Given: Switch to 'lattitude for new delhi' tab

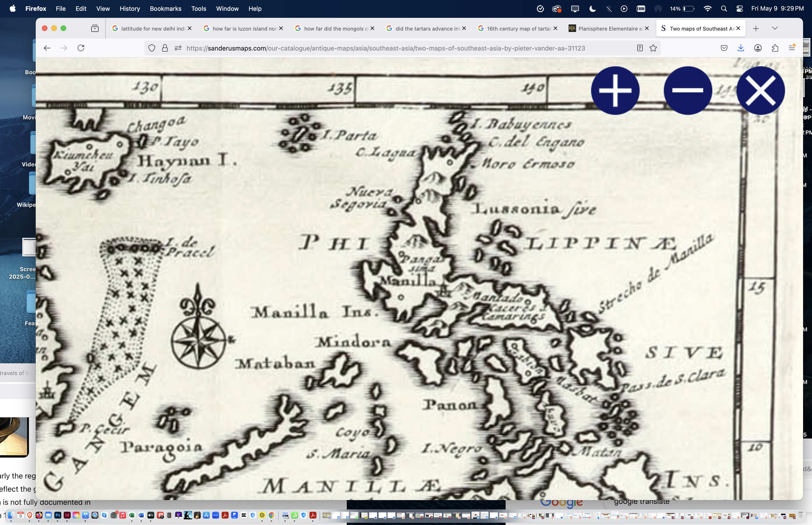Looking at the screenshot, I should coord(153,28).
